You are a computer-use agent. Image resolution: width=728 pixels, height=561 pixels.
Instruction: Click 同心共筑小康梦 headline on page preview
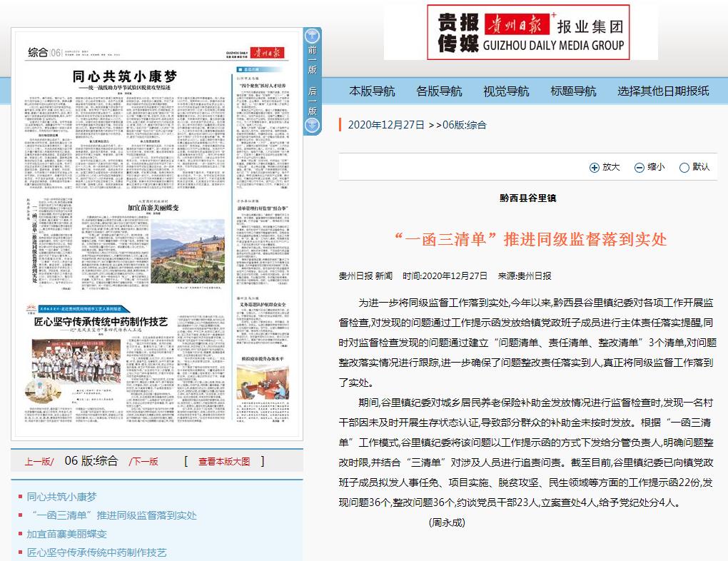pos(124,76)
